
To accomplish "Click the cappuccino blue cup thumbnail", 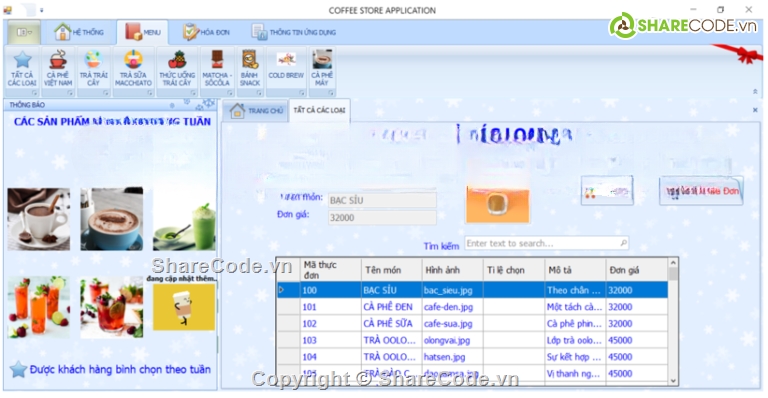I will click(112, 219).
